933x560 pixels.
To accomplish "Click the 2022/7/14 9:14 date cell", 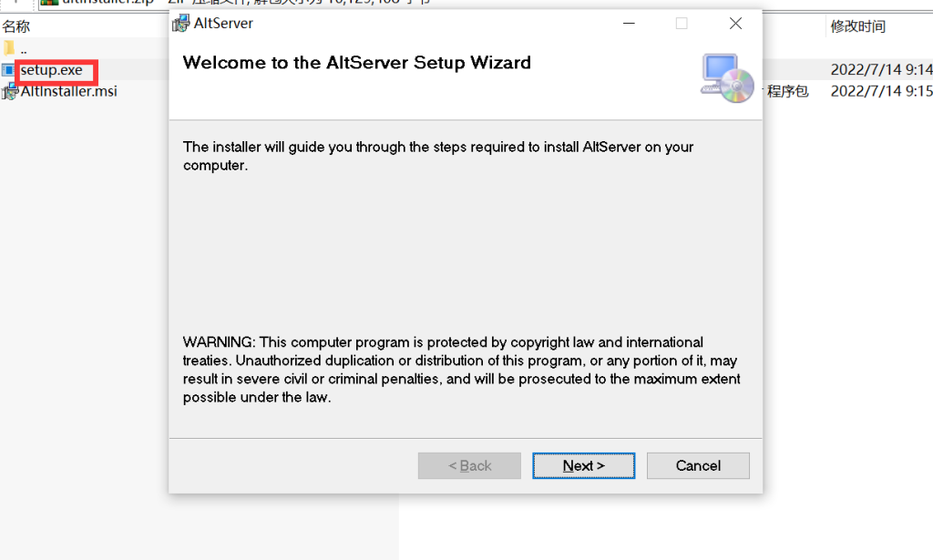I will coord(881,69).
